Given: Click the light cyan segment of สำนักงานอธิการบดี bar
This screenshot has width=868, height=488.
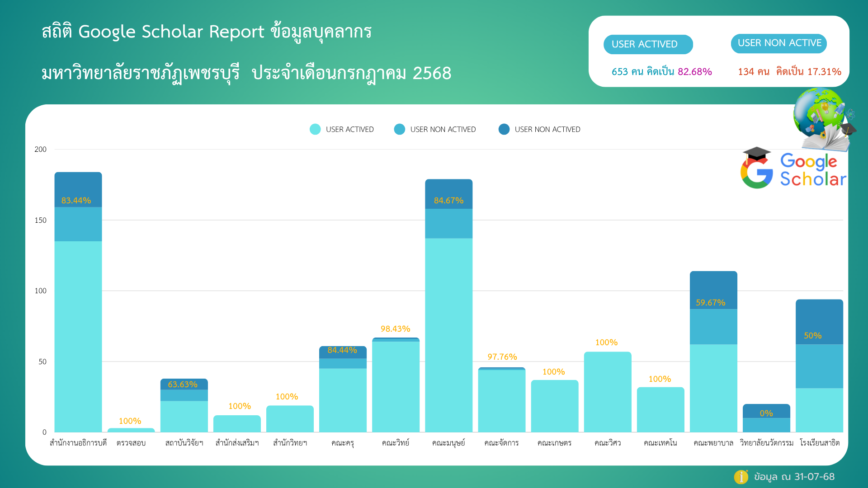Looking at the screenshot, I should 78,337.
